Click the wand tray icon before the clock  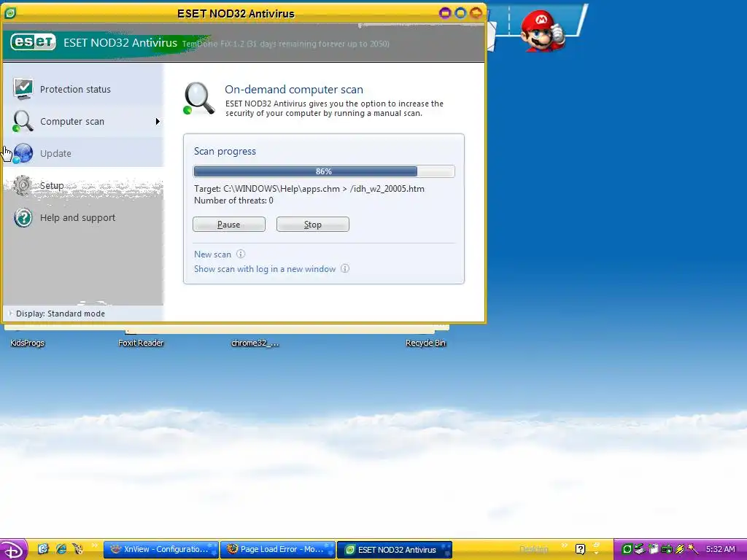[x=693, y=549]
